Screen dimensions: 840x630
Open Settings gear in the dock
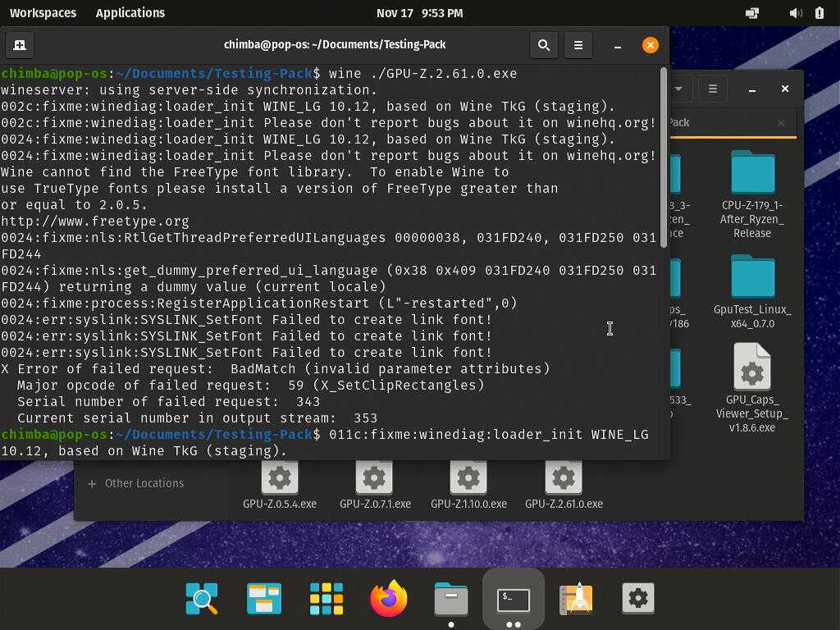click(x=638, y=599)
